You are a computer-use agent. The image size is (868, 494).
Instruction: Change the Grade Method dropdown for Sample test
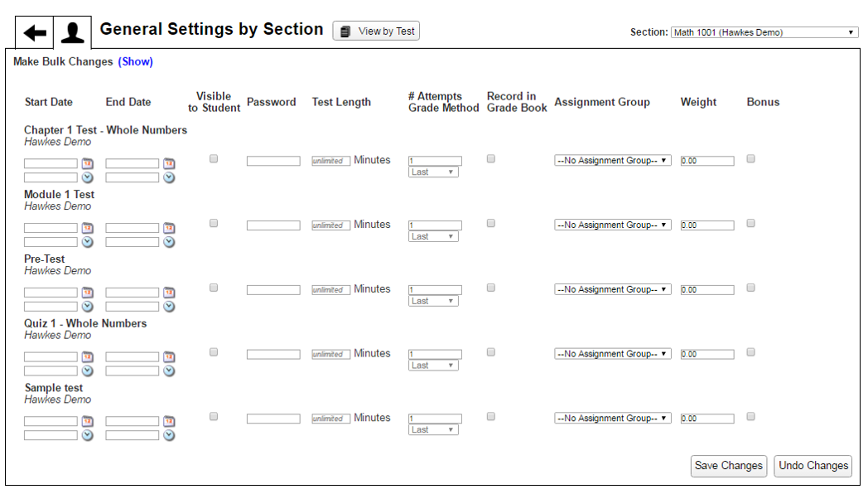(x=433, y=429)
